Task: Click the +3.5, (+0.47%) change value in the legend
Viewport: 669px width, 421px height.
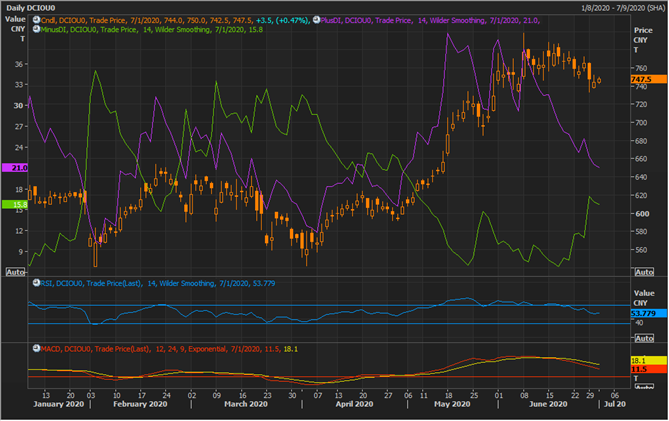Action: 282,20
